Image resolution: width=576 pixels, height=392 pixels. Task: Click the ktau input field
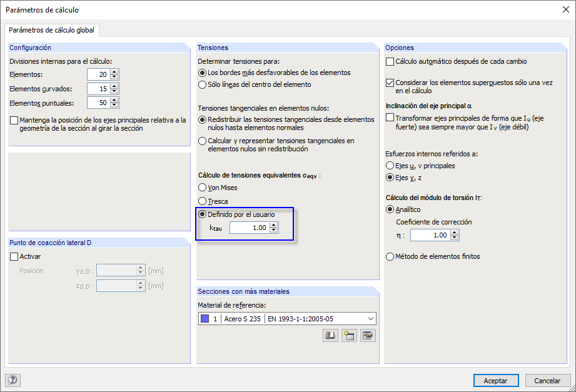[x=250, y=228]
